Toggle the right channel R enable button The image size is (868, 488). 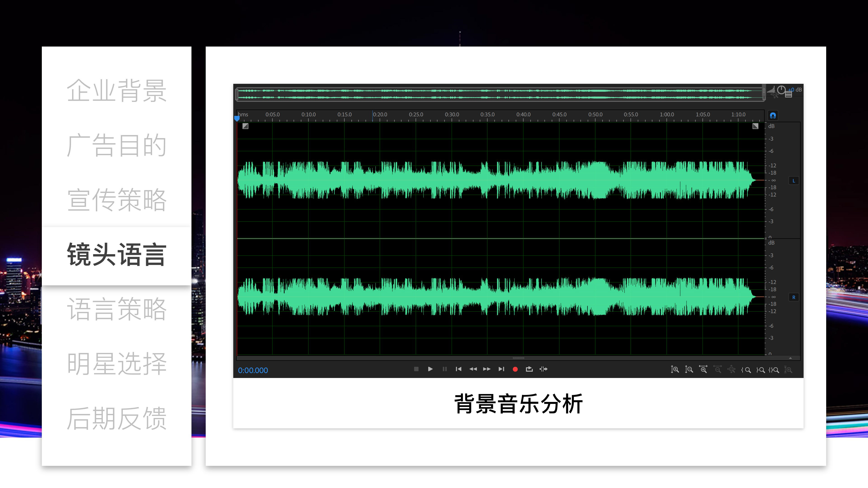pos(794,297)
